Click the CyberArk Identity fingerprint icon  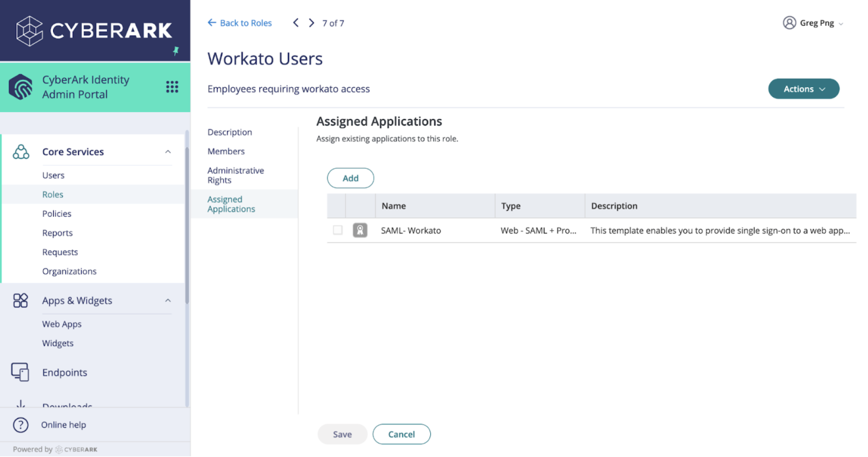(21, 87)
